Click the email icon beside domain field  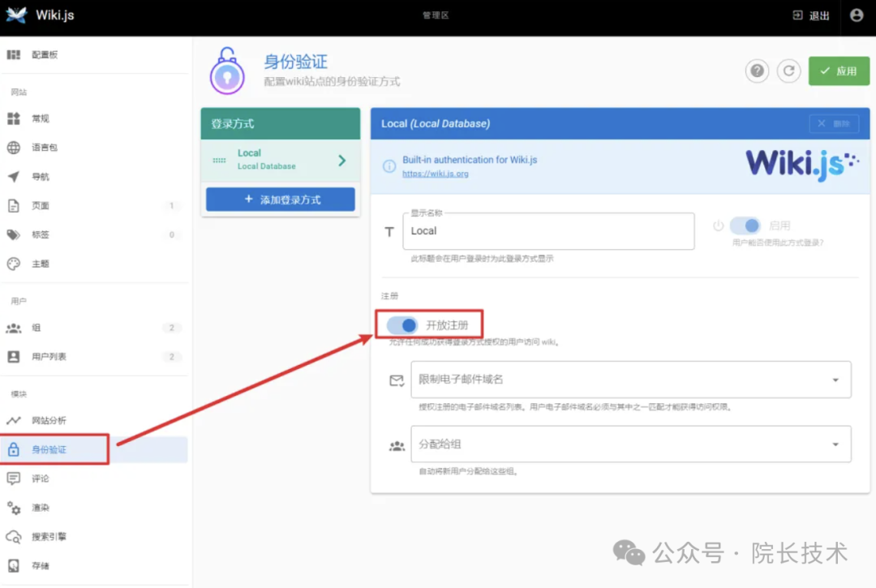(x=397, y=381)
